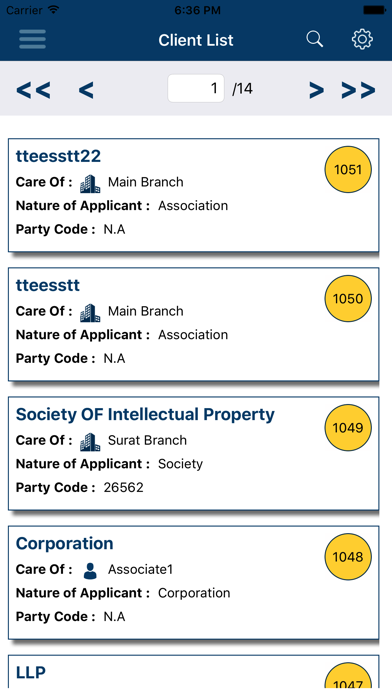Open the hamburger menu
The width and height of the screenshot is (392, 696).
(32, 40)
